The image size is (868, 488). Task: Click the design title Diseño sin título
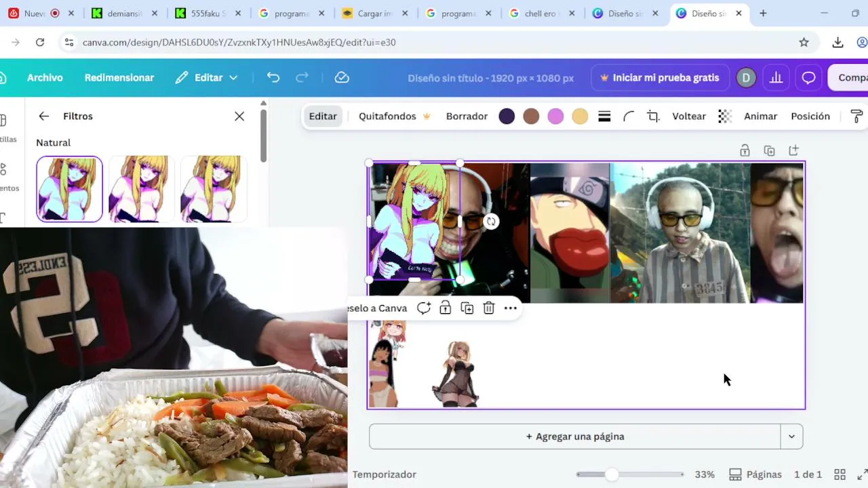[491, 78]
